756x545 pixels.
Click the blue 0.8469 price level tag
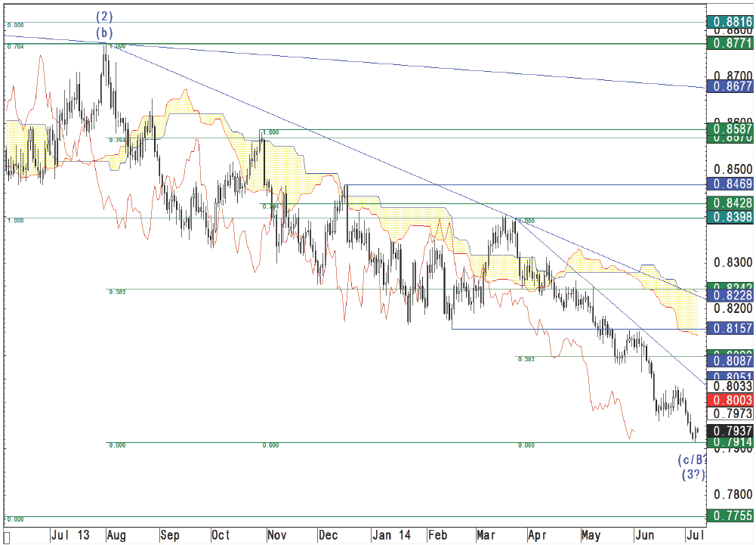pos(730,184)
